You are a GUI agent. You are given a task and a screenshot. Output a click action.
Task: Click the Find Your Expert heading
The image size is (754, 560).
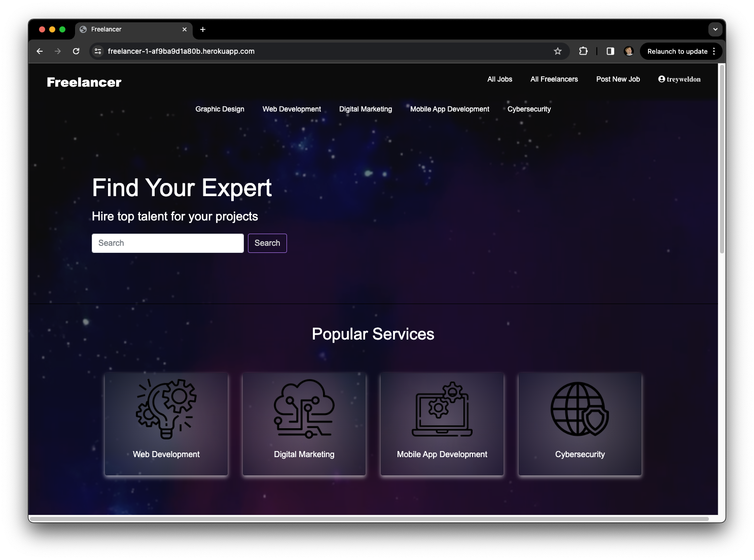[182, 188]
